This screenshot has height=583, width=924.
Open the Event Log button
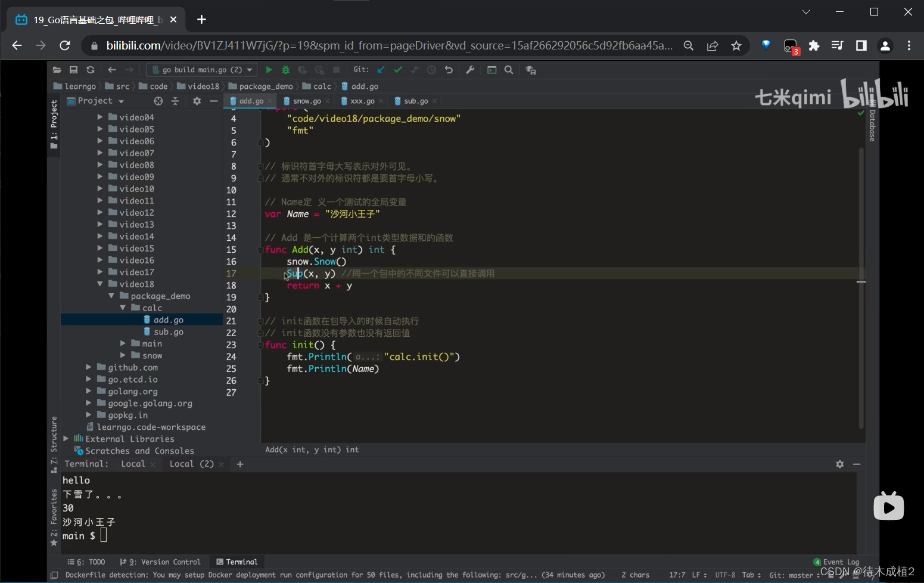pyautogui.click(x=836, y=562)
